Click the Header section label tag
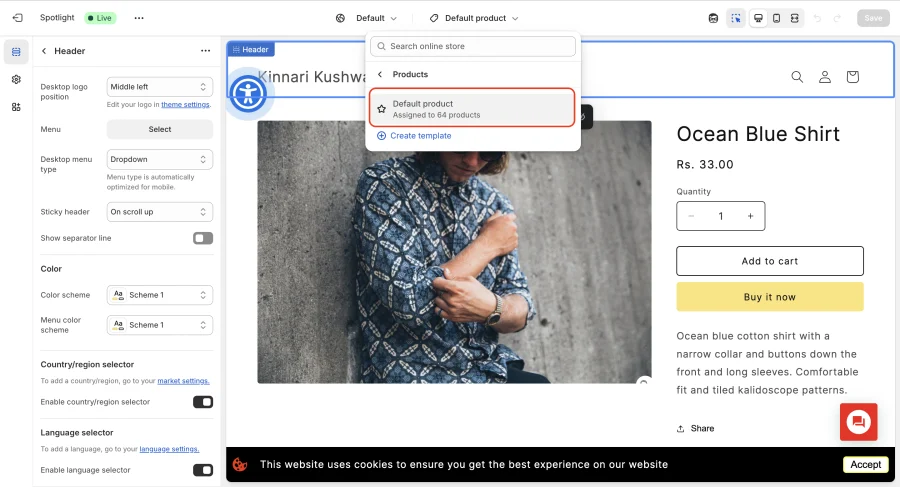 pos(251,49)
